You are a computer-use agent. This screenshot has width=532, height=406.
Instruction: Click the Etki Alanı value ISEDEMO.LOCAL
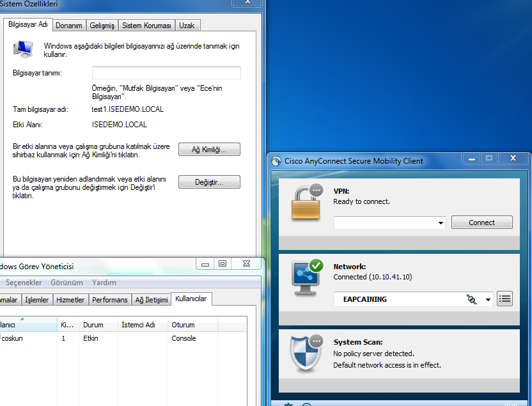point(120,125)
